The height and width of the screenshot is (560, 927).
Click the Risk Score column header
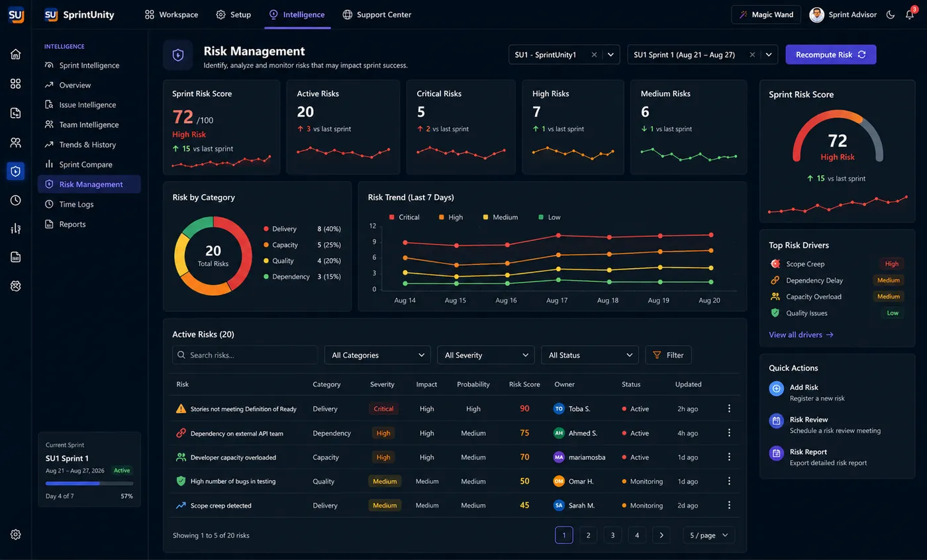coord(524,384)
